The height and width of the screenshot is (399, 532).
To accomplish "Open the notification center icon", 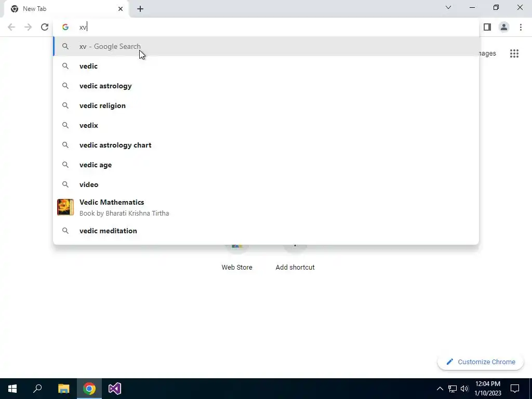I will [x=515, y=389].
